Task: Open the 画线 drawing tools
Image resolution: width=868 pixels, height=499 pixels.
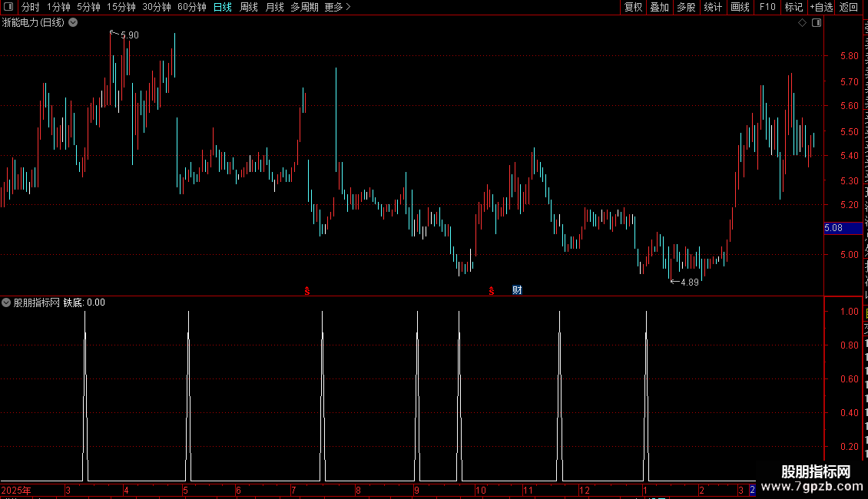Action: [740, 7]
